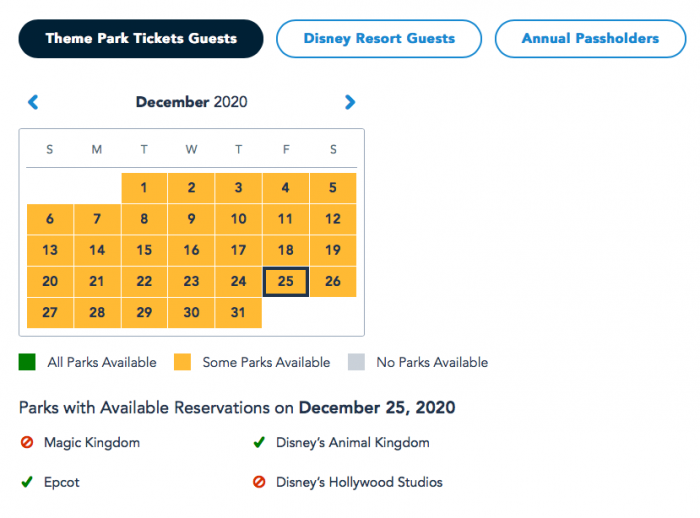Image resolution: width=700 pixels, height=518 pixels.
Task: Click the green checkmark beside Epcot
Action: [27, 482]
